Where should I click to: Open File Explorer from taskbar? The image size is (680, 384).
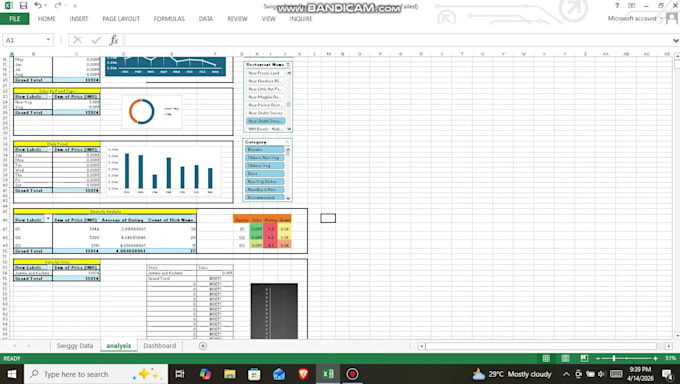coord(229,374)
